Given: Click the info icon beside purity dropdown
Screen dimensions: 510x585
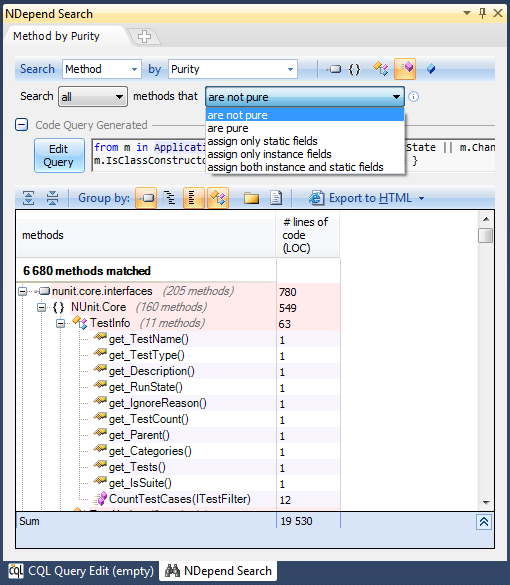Looking at the screenshot, I should (413, 97).
